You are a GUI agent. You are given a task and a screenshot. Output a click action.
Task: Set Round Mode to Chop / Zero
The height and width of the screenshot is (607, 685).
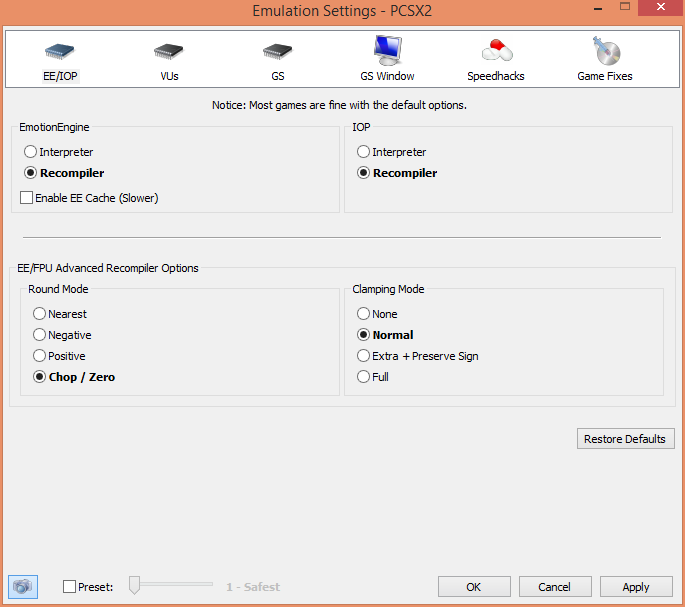74,377
